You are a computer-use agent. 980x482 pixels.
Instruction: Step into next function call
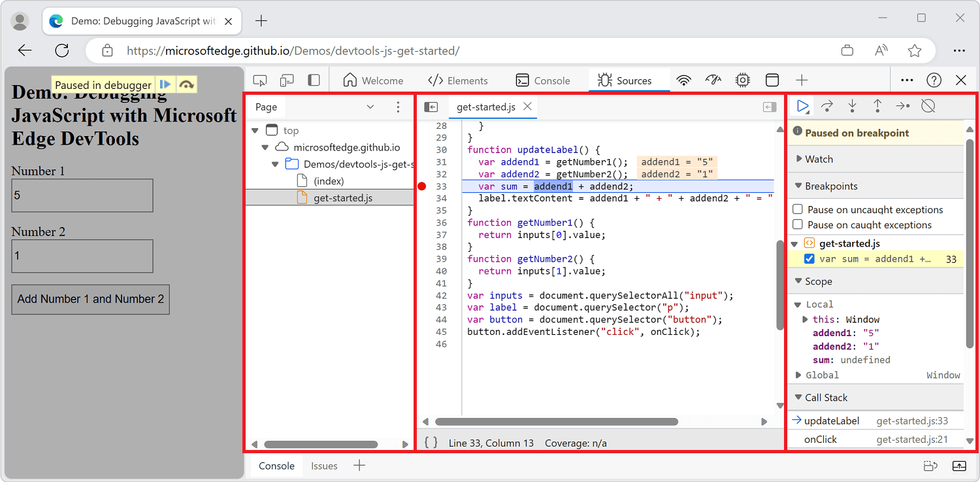(x=852, y=106)
